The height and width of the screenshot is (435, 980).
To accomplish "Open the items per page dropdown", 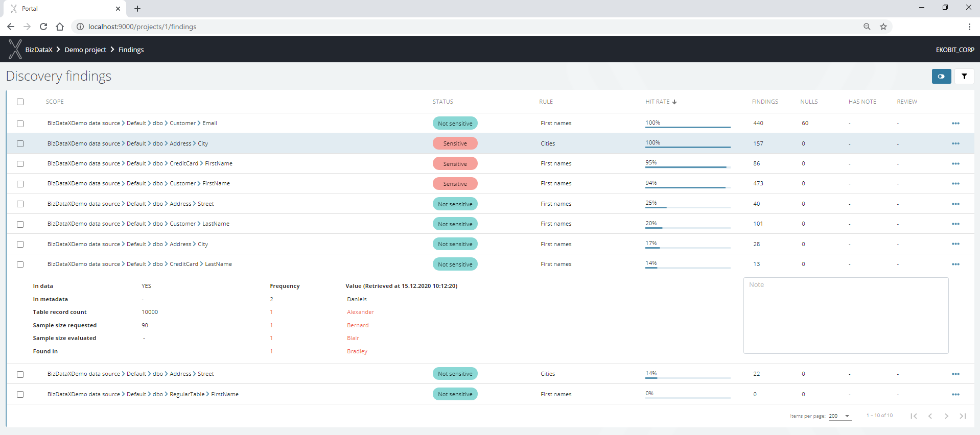I will coord(839,416).
